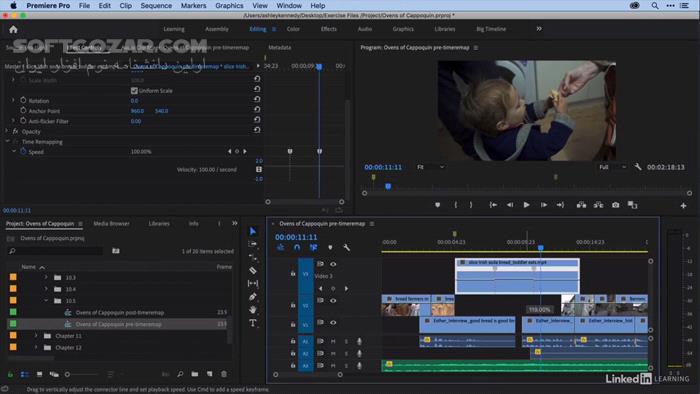Image resolution: width=700 pixels, height=394 pixels.
Task: Expand the 10.4 bin
Action: click(x=46, y=289)
